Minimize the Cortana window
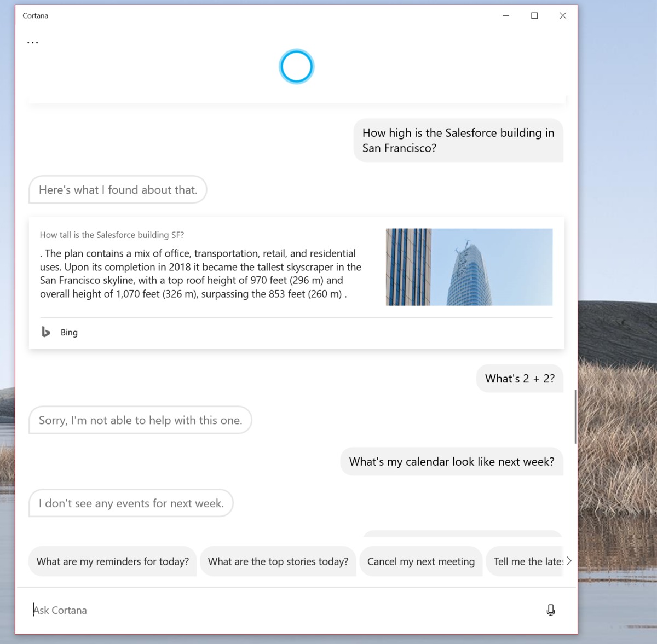657x644 pixels. click(x=506, y=15)
